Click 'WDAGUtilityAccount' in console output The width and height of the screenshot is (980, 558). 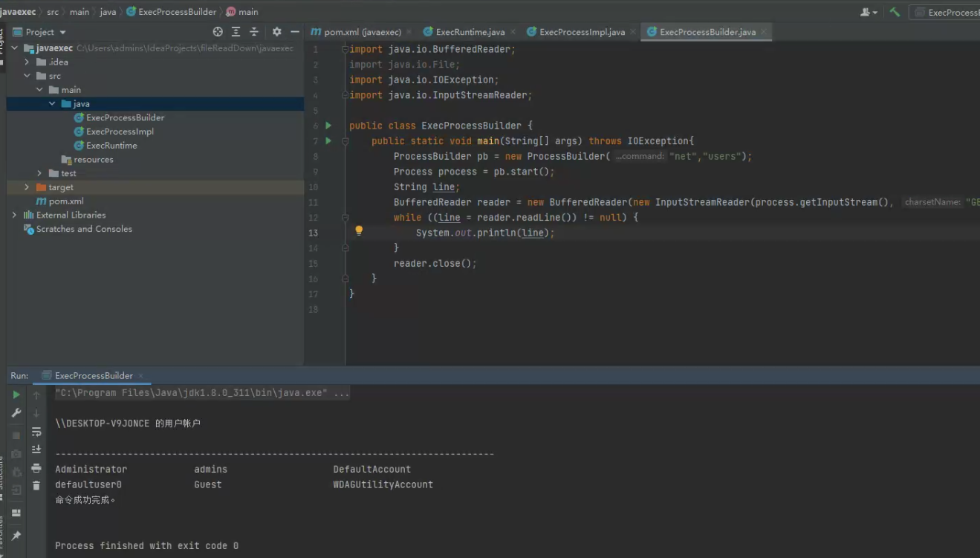(x=383, y=484)
